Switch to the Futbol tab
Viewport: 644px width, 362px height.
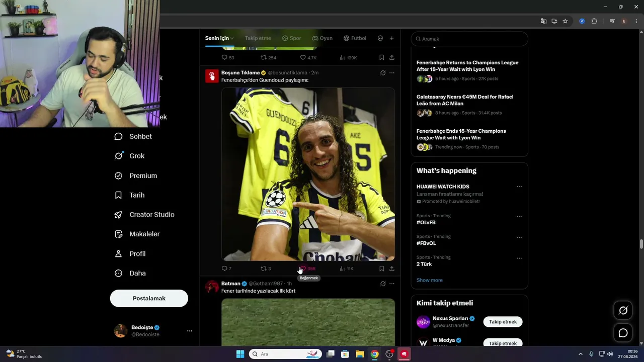(x=355, y=38)
